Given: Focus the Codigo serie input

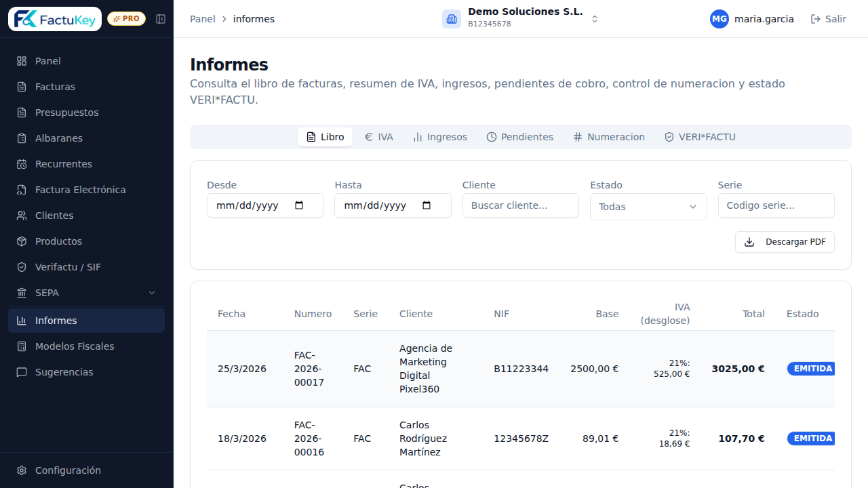Looking at the screenshot, I should [x=776, y=205].
